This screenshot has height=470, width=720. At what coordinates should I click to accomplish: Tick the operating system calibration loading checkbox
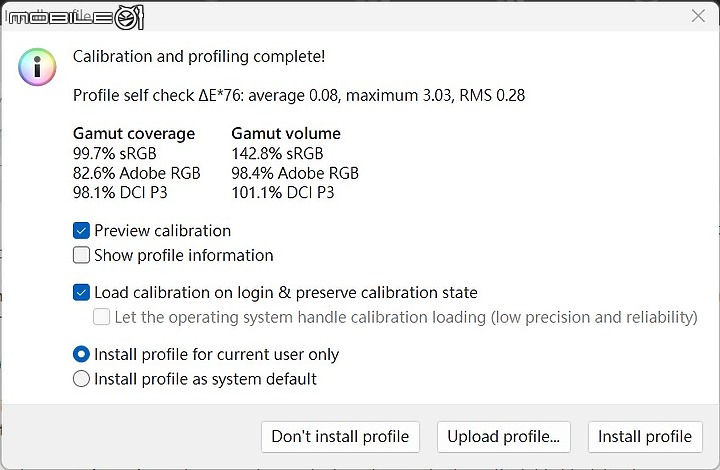101,317
